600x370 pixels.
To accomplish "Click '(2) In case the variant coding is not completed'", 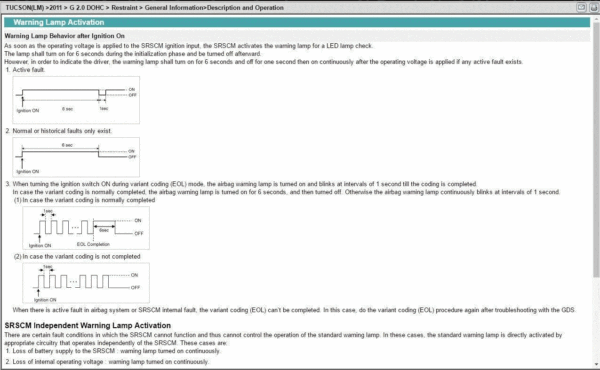I will 77,256.
